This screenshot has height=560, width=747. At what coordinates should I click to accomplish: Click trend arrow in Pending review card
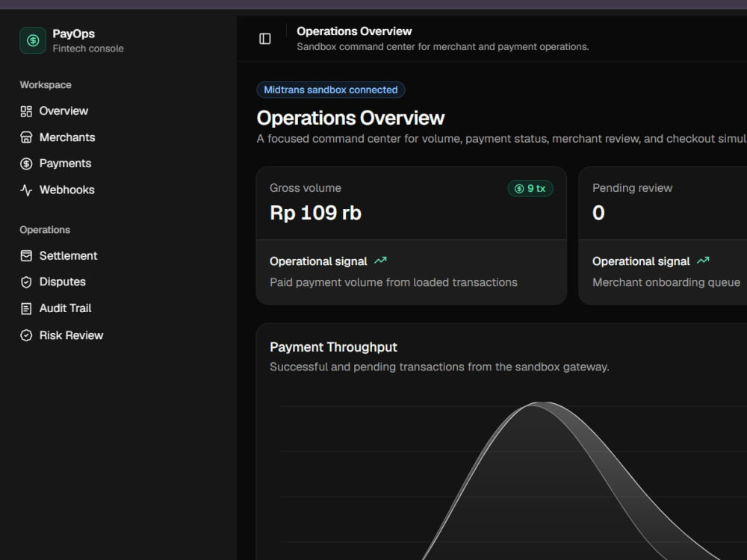(x=703, y=261)
